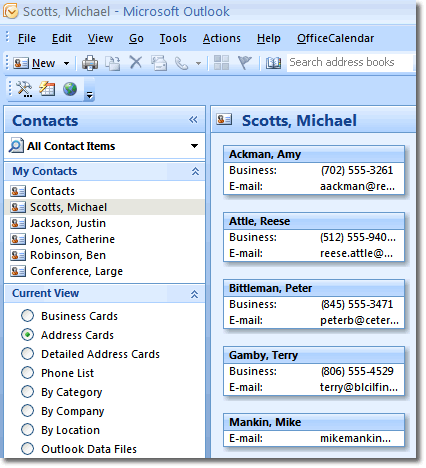Image resolution: width=426 pixels, height=468 pixels.
Task: Click the Delete X icon
Action: (x=136, y=62)
